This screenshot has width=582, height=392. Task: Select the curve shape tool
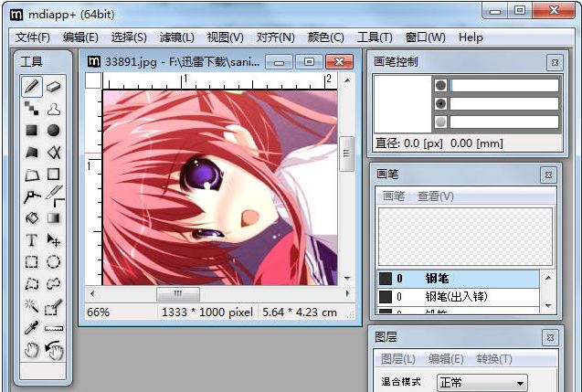[x=53, y=153]
